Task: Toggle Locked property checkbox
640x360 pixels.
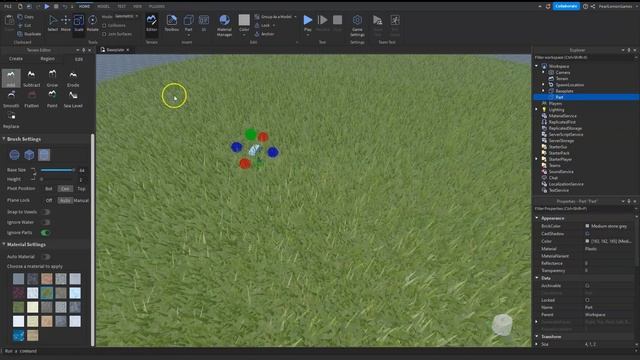Action: pyautogui.click(x=587, y=300)
